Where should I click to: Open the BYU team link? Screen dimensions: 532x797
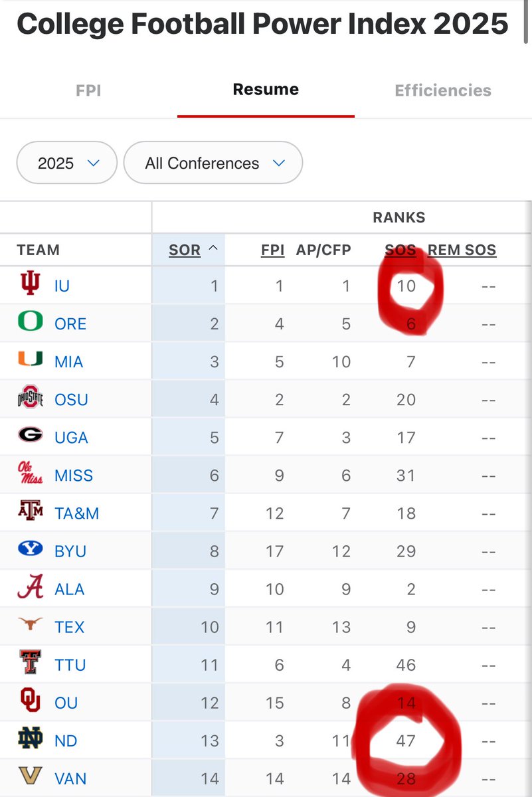[70, 551]
